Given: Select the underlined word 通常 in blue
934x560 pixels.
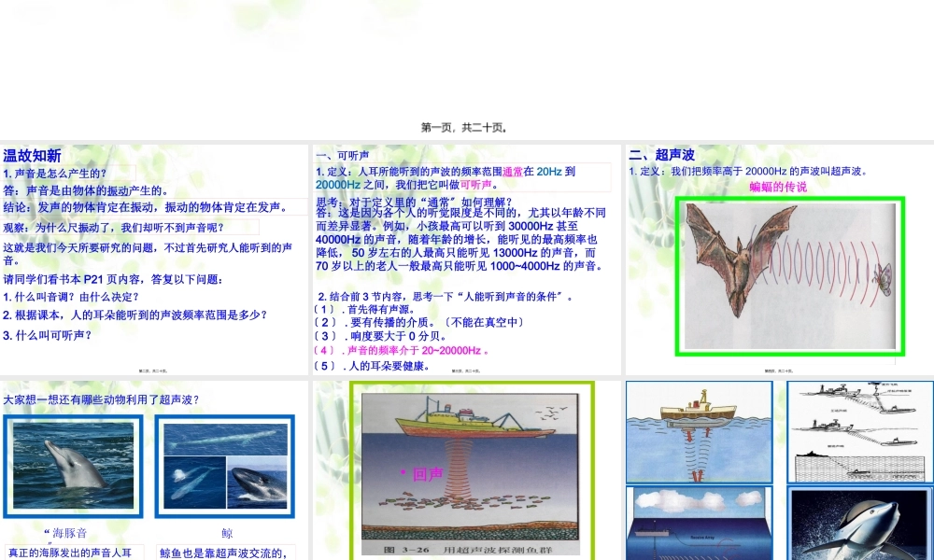Looking at the screenshot, I should pyautogui.click(x=511, y=170).
